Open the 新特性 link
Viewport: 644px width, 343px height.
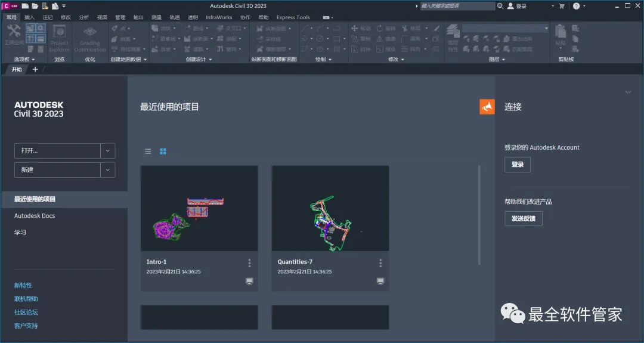[23, 285]
